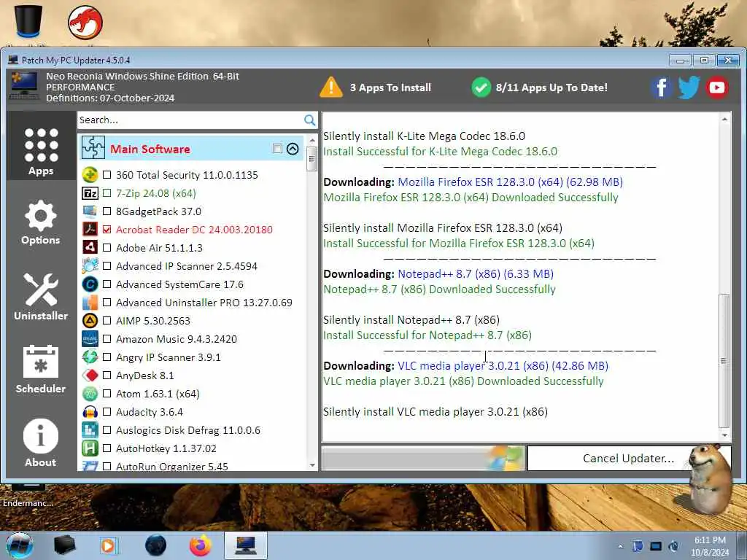Click the log pane scrollbar thumb
The height and width of the screenshot is (560, 747).
click(724, 360)
